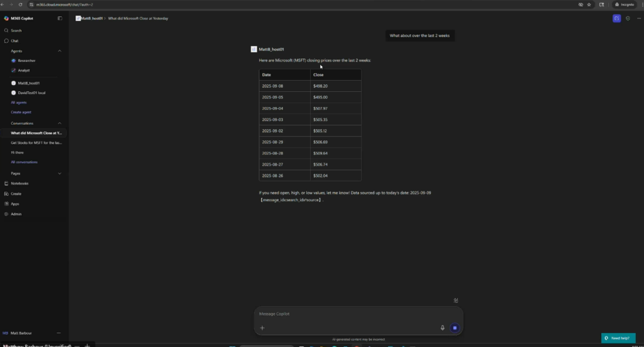Screen dimensions: 644x347
Task: Open Search in the sidebar
Action: pos(16,30)
